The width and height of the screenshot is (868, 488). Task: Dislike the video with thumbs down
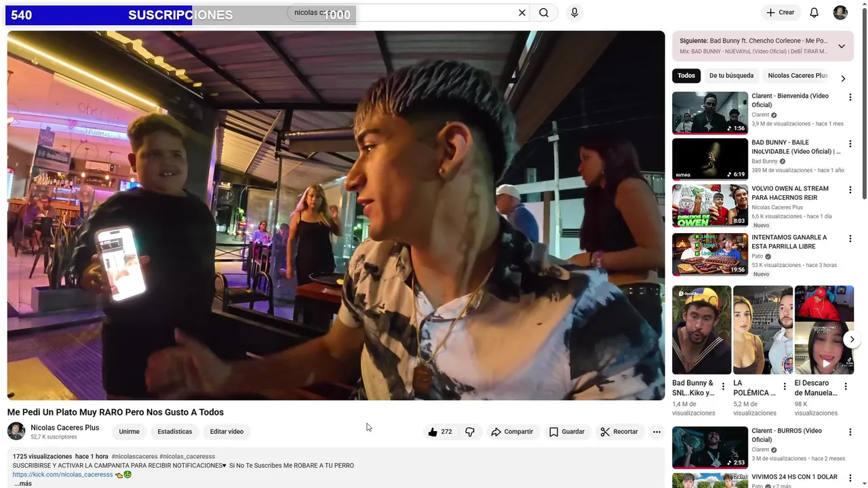click(469, 432)
